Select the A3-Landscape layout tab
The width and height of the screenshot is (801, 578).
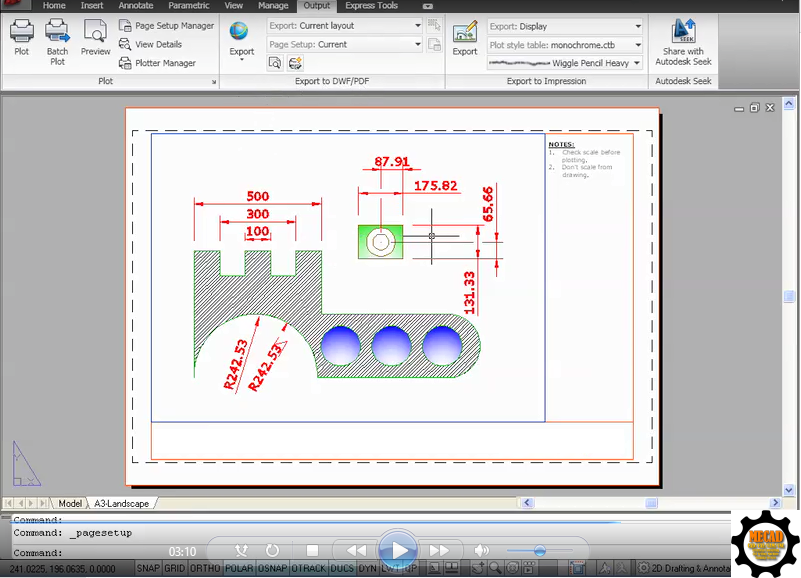pos(120,503)
